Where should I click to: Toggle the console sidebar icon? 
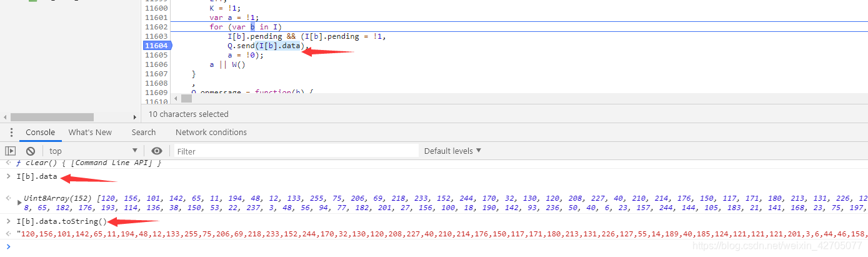[10, 151]
